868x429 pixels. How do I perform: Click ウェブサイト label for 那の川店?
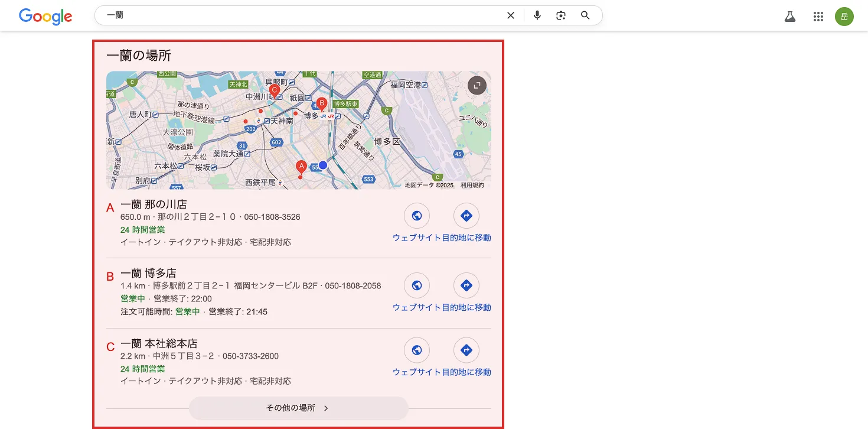point(417,238)
